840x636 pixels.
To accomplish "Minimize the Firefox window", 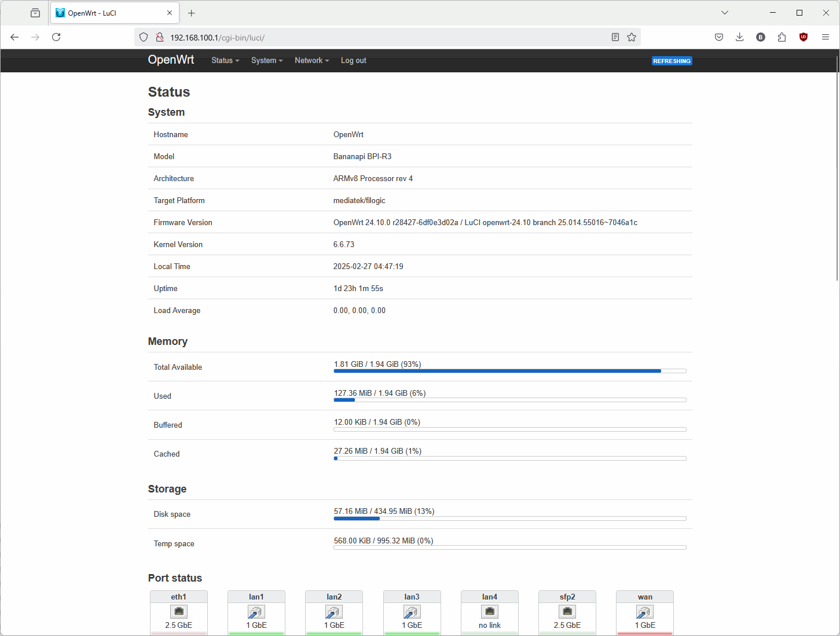I will pos(773,13).
